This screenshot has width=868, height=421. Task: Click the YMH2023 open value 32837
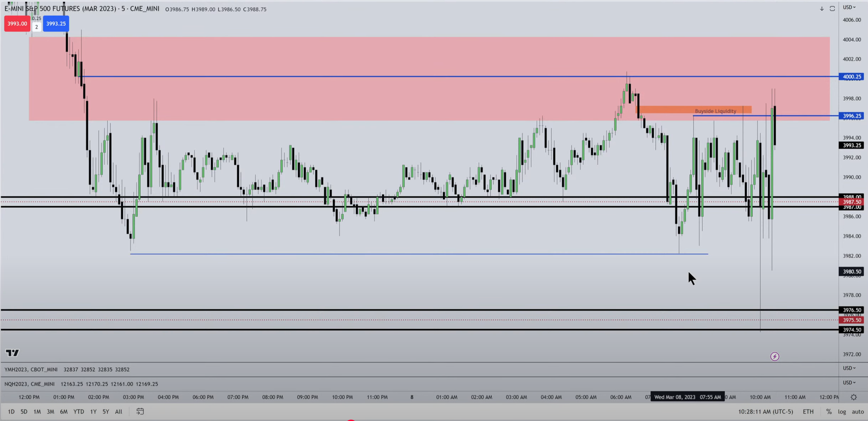[x=71, y=369]
